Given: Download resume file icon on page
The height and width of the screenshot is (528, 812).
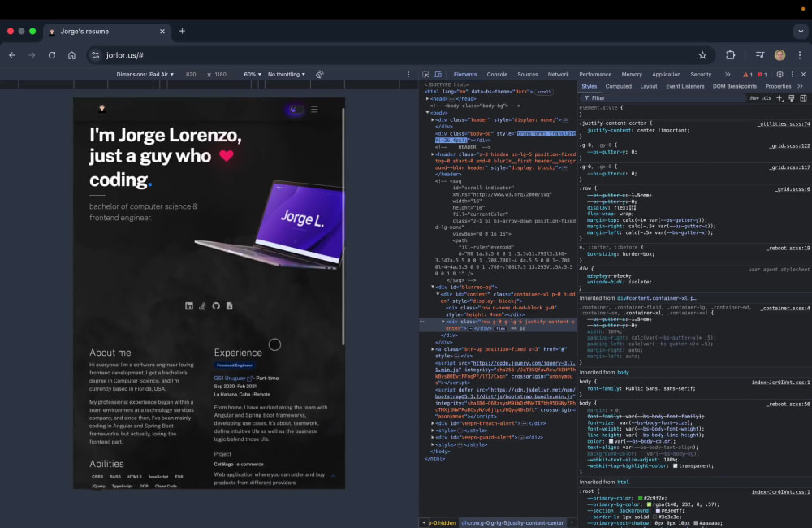Looking at the screenshot, I should point(230,306).
